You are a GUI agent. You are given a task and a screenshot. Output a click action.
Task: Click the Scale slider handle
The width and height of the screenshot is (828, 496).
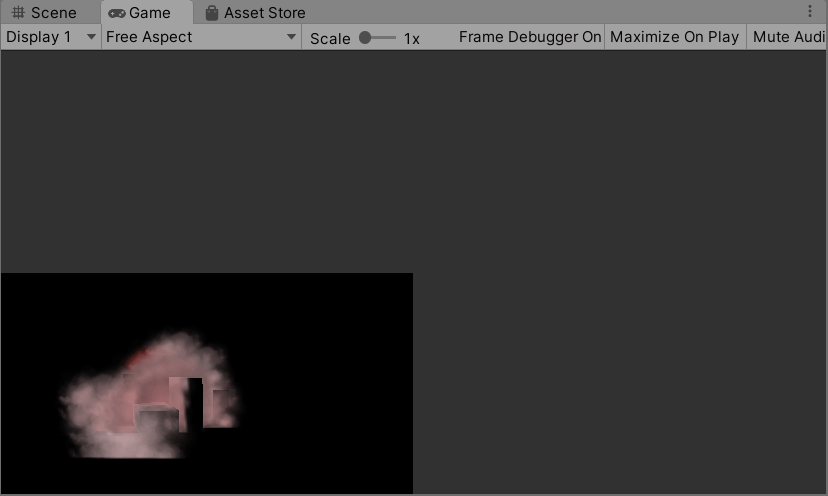pos(365,38)
